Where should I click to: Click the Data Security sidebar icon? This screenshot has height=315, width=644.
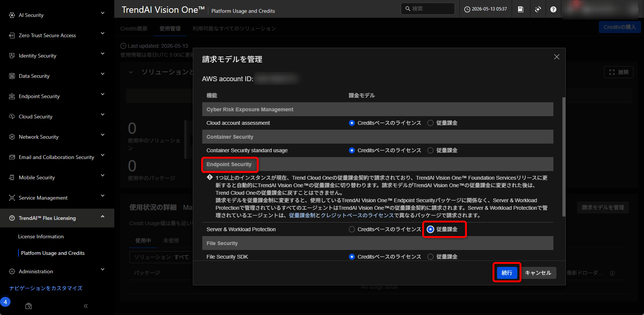(x=12, y=76)
